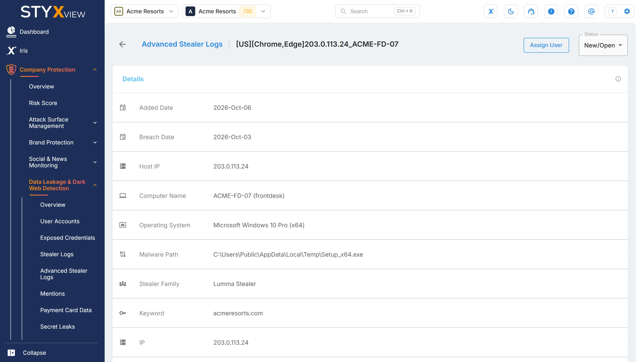Click the Collapse label in sidebar

pos(34,353)
